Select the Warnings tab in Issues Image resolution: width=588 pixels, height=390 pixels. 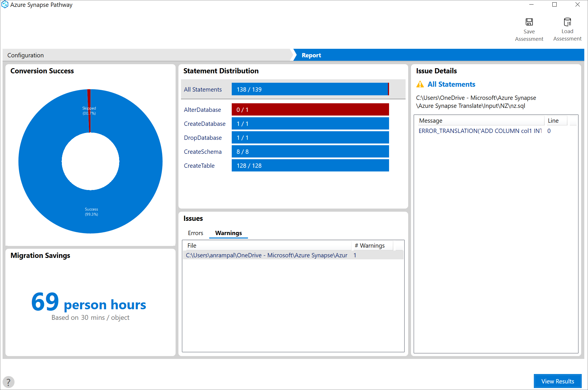tap(227, 233)
